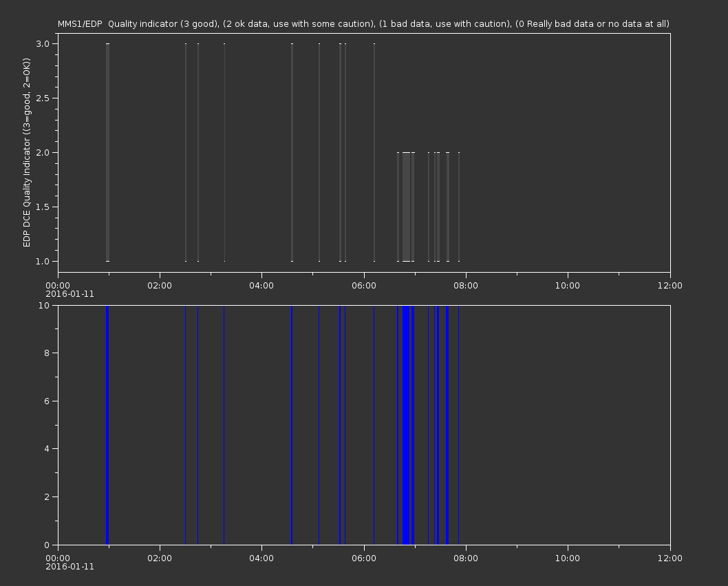Image resolution: width=728 pixels, height=586 pixels.
Task: Click the 04:00 time label under the gray quality plot
Action: pyautogui.click(x=261, y=285)
